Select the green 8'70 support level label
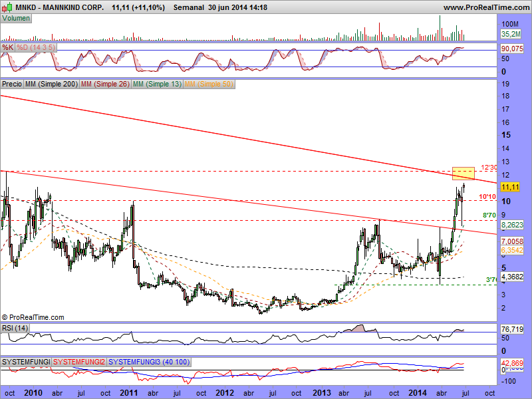This screenshot has width=532, height=399. click(489, 215)
